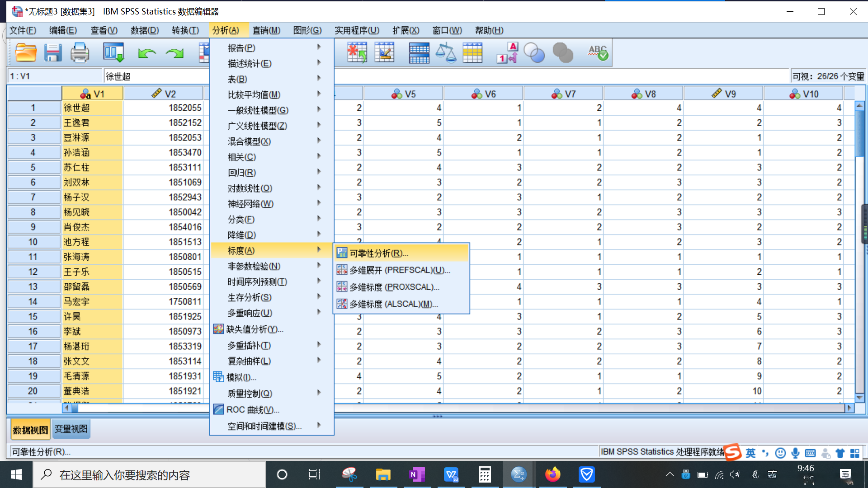Click the Value labels toolbar icon
This screenshot has height=488, width=868.
click(507, 53)
